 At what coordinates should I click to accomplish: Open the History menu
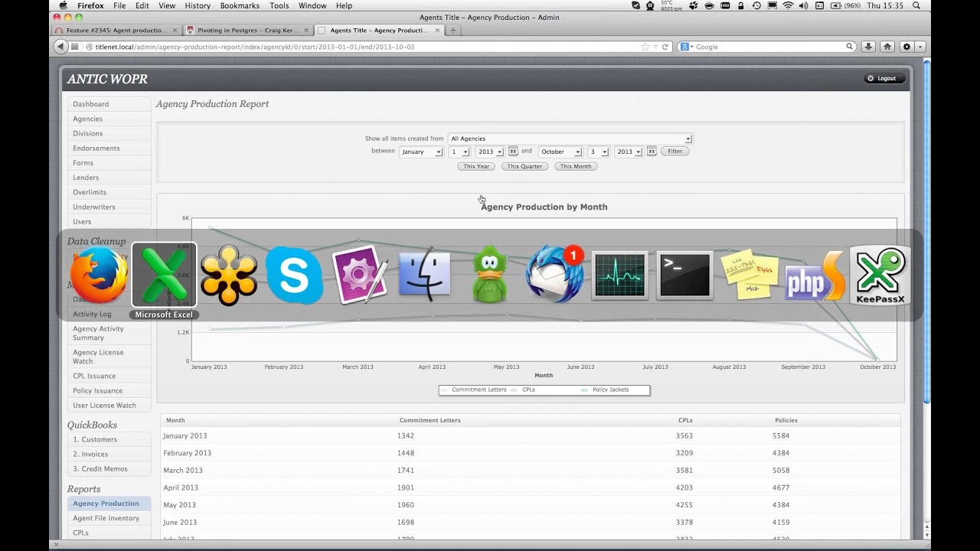point(198,5)
